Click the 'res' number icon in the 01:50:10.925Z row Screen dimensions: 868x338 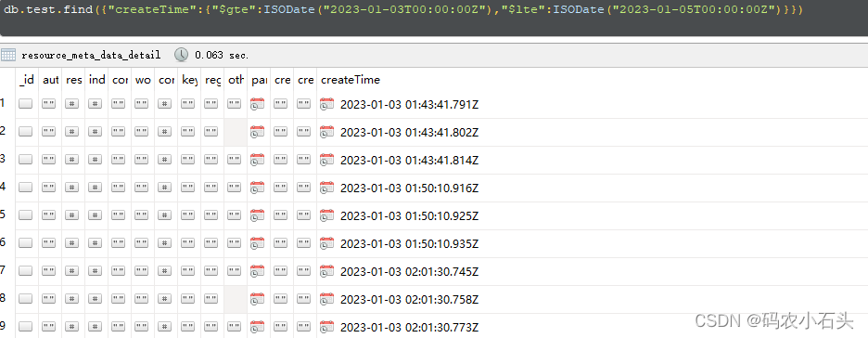[x=72, y=215]
